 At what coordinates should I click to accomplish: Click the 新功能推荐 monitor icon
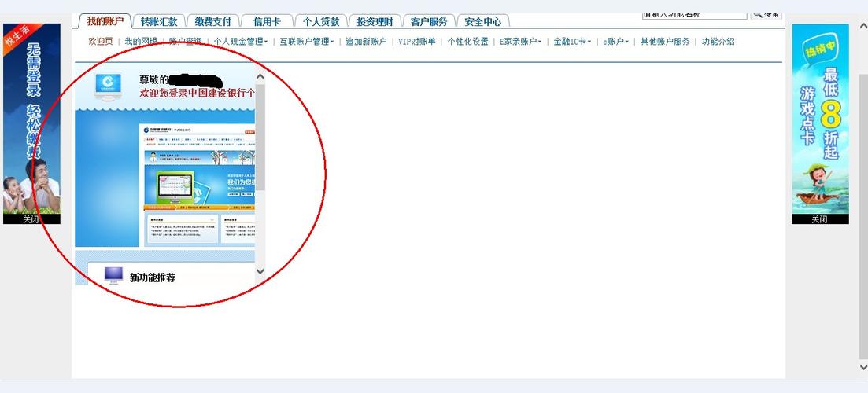(113, 275)
